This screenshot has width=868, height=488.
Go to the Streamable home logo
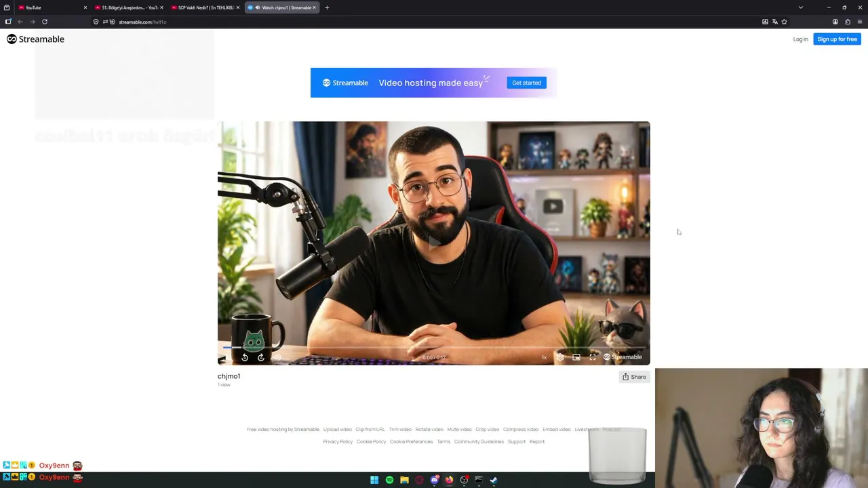(x=35, y=39)
